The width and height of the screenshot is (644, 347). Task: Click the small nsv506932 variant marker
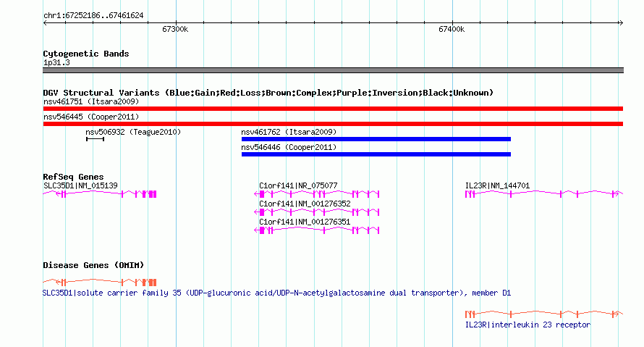(x=96, y=139)
